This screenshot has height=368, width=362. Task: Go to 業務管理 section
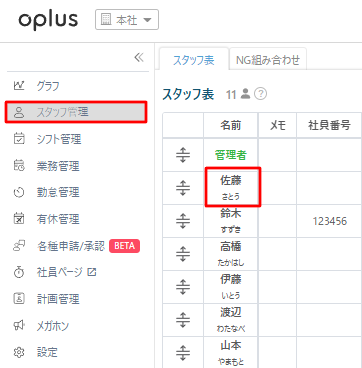tap(47, 166)
